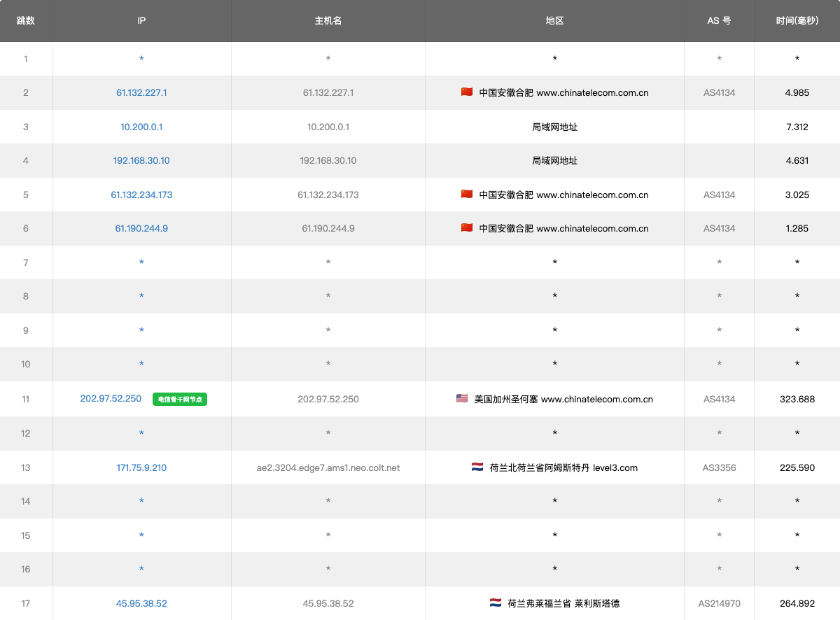This screenshot has width=840, height=620.
Task: Open IP link 10.200.0.1
Action: pyautogui.click(x=141, y=127)
